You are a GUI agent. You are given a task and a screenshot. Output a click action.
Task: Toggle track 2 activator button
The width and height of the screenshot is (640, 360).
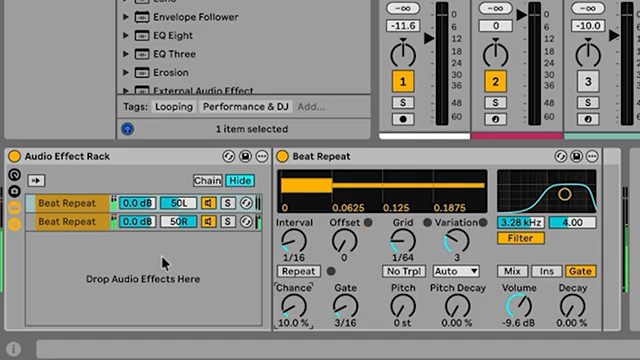click(x=496, y=82)
